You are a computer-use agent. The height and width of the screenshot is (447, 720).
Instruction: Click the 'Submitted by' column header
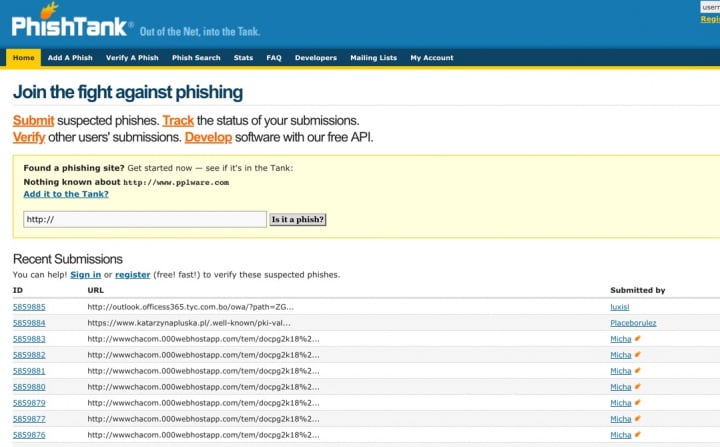[638, 290]
